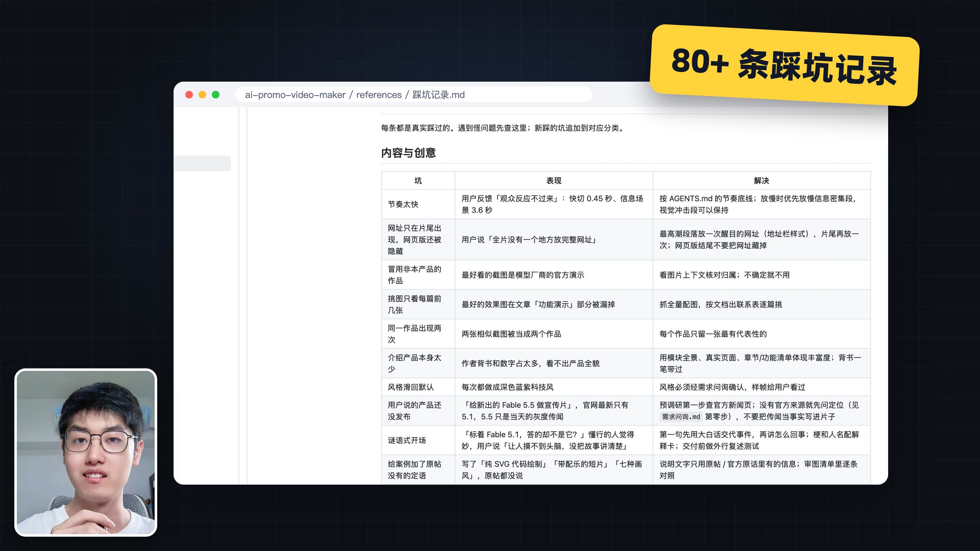Viewport: 980px width, 551px height.
Task: Click the cell '每次都做成深色蓝紫科技风'
Action: [554, 387]
